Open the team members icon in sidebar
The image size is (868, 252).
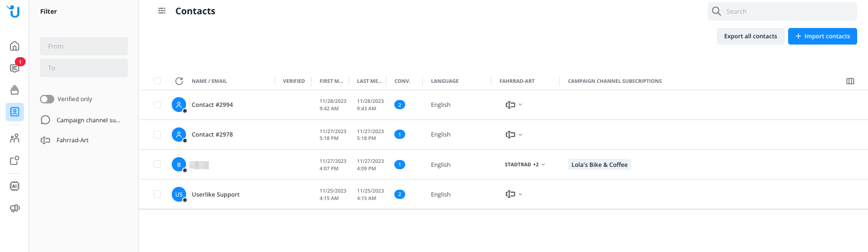pyautogui.click(x=15, y=138)
